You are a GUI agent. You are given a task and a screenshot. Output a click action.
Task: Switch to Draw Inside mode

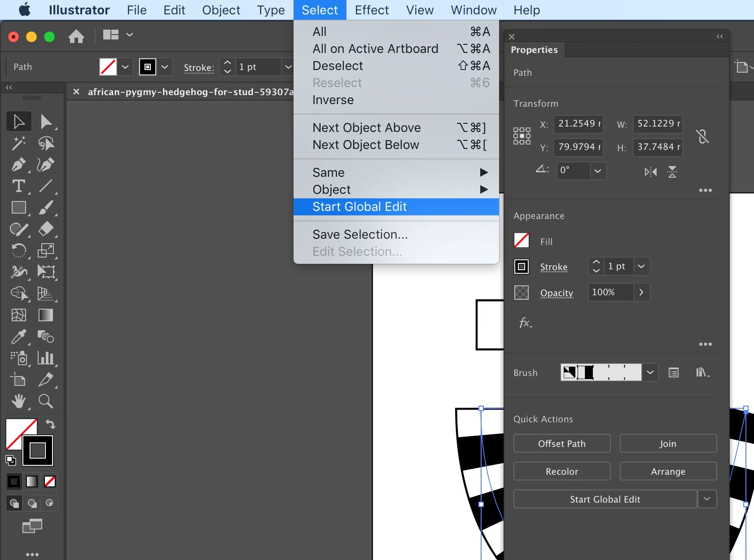[x=49, y=503]
